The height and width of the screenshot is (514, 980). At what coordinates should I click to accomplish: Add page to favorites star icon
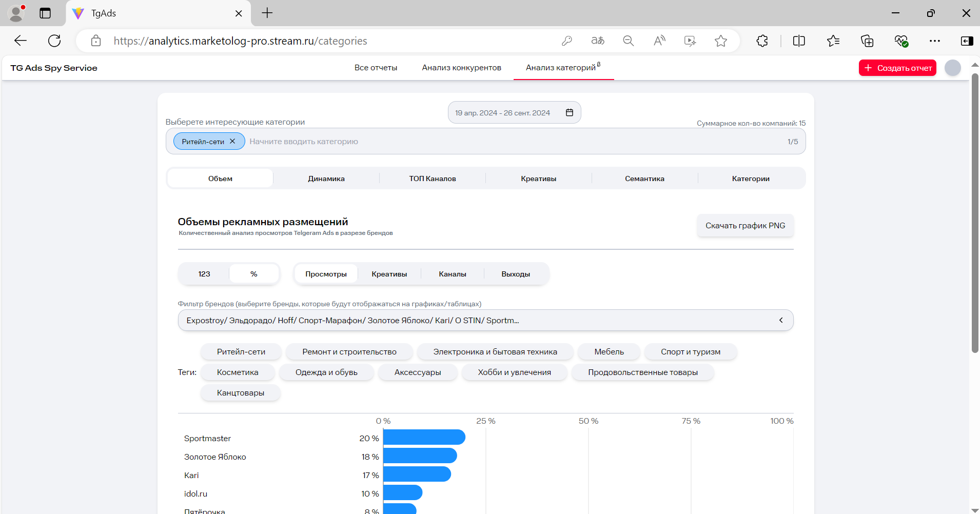pos(721,41)
